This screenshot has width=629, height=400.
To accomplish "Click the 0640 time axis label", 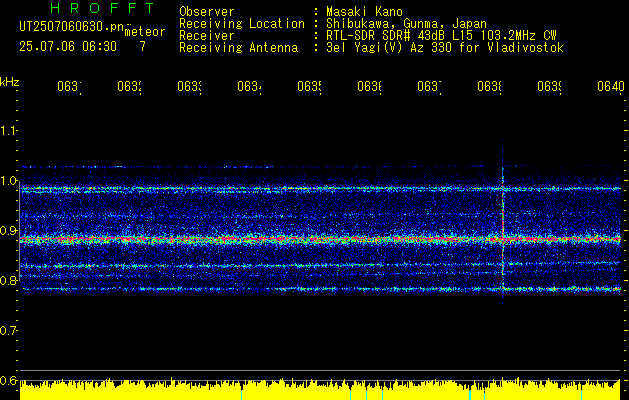I will tap(611, 86).
